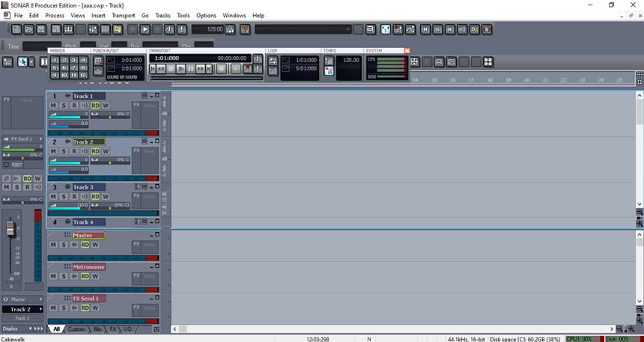644x342 pixels.
Task: Solo Track 1
Action: pyautogui.click(x=63, y=106)
